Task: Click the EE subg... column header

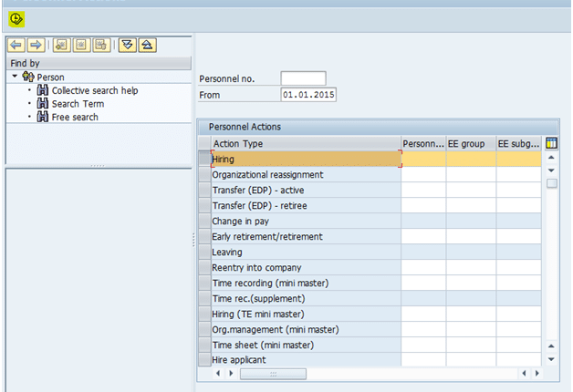Action: 519,143
